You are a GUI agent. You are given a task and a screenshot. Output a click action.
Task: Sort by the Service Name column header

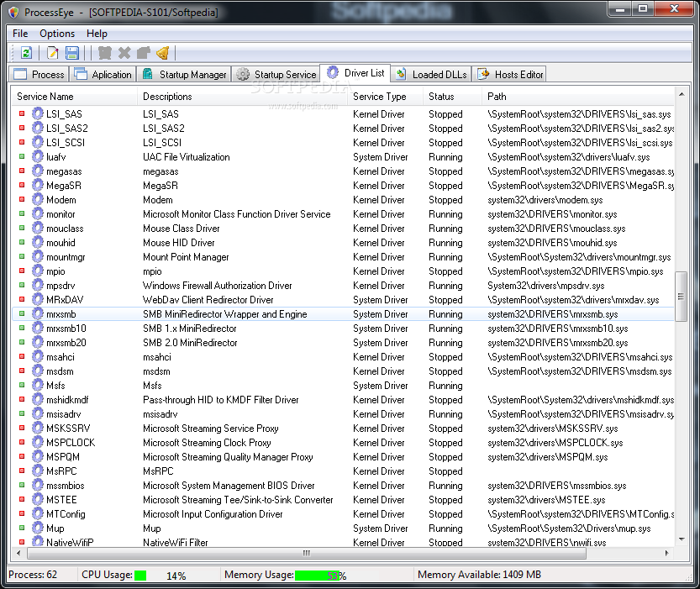pos(75,97)
